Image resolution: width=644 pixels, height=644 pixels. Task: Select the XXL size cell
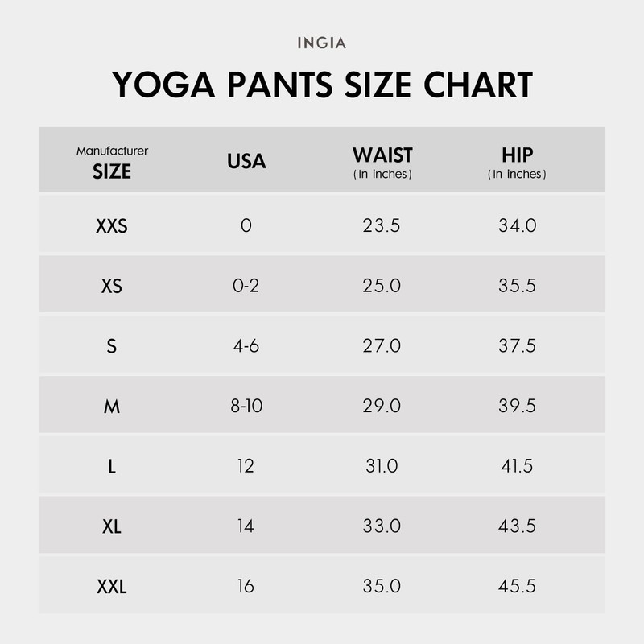[x=112, y=587]
